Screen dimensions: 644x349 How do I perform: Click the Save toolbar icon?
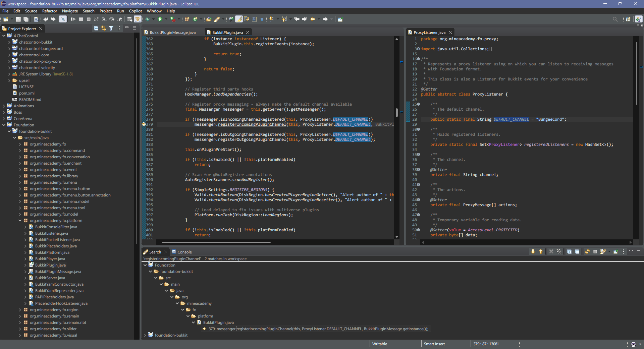18,19
